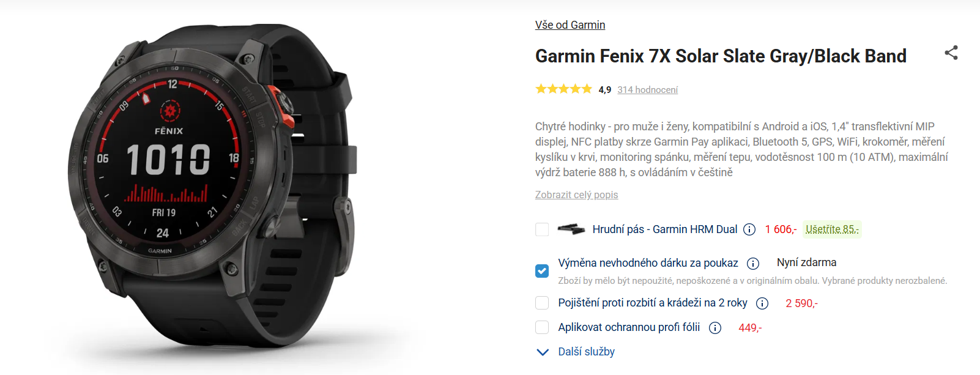Click the five-star rating icons
980x375 pixels.
tap(564, 89)
